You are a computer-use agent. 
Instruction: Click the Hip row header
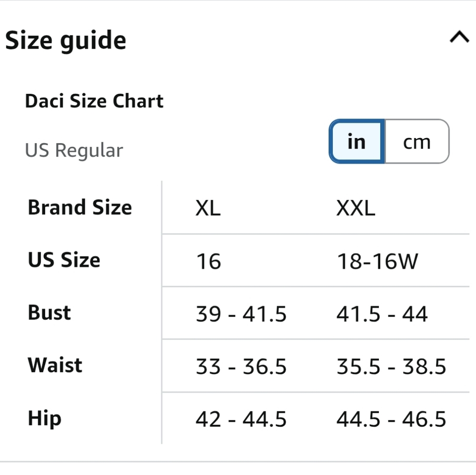(44, 418)
